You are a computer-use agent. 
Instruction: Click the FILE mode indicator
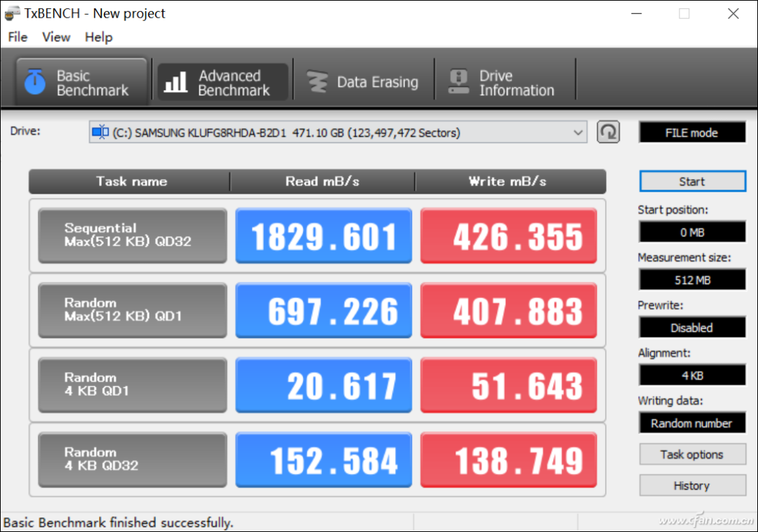click(692, 133)
